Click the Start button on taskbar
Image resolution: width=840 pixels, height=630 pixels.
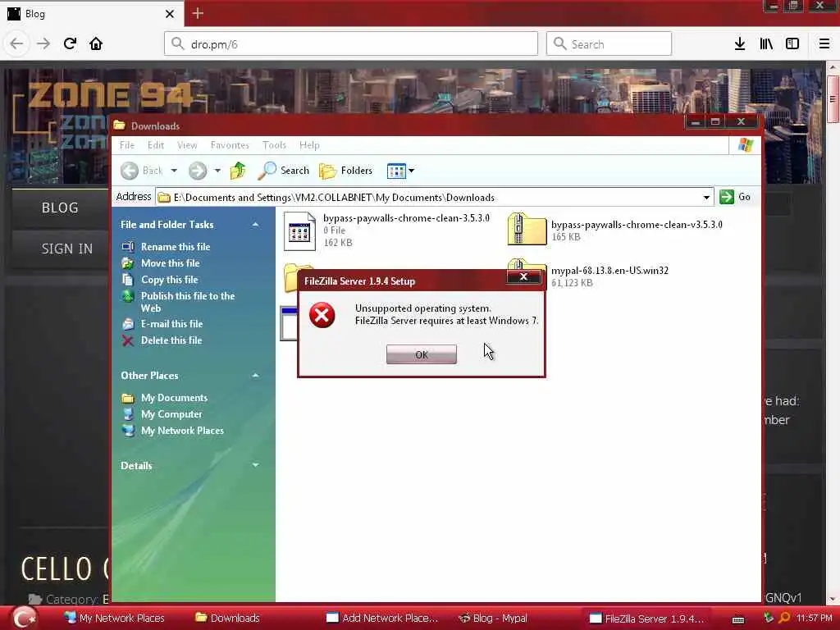[24, 619]
